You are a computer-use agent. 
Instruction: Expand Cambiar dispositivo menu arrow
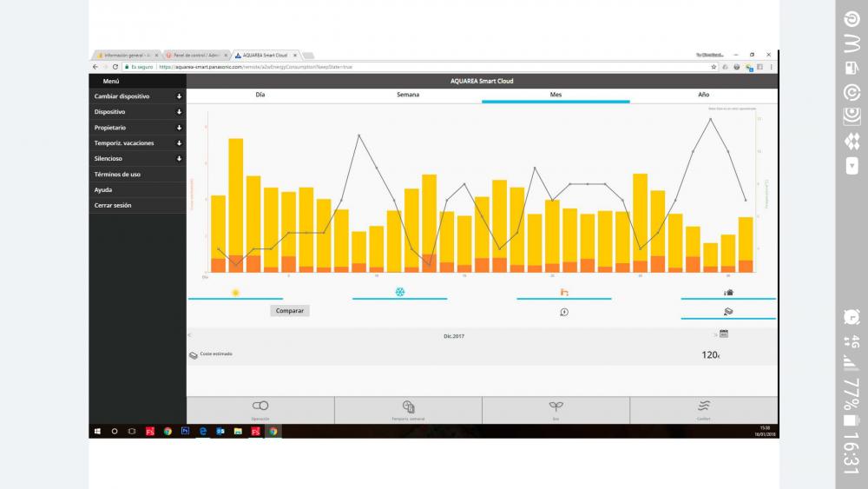[179, 96]
